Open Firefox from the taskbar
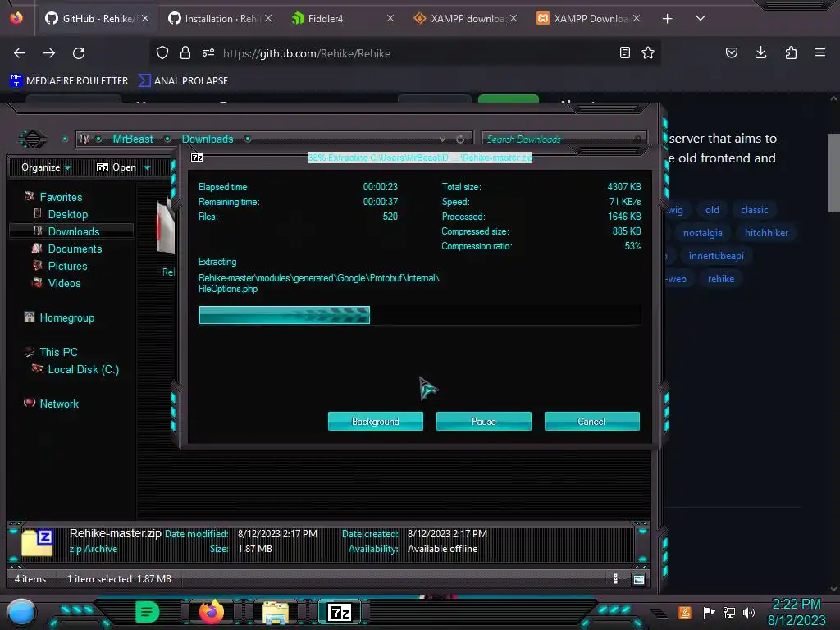Viewport: 840px width, 630px height. (211, 612)
